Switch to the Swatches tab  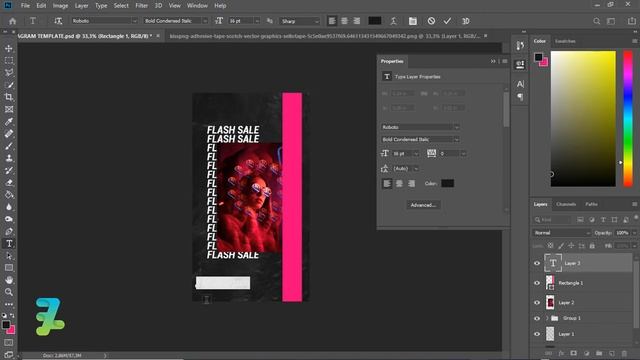(x=565, y=41)
